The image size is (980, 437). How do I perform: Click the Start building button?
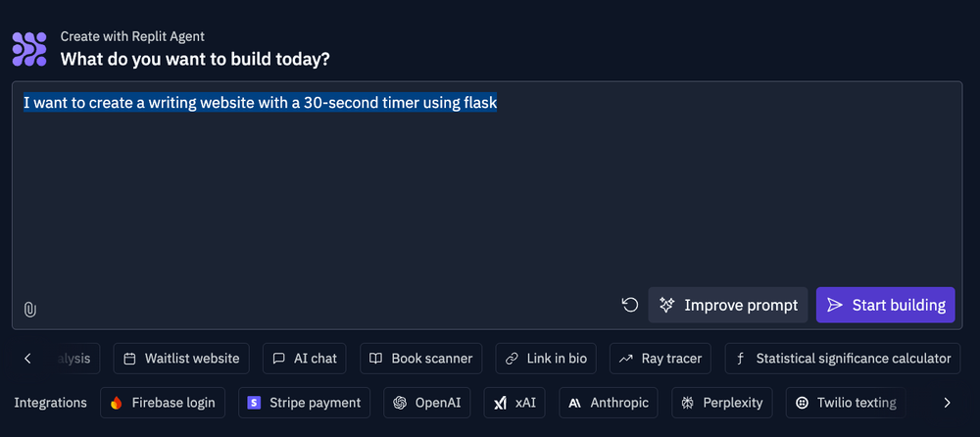(885, 305)
